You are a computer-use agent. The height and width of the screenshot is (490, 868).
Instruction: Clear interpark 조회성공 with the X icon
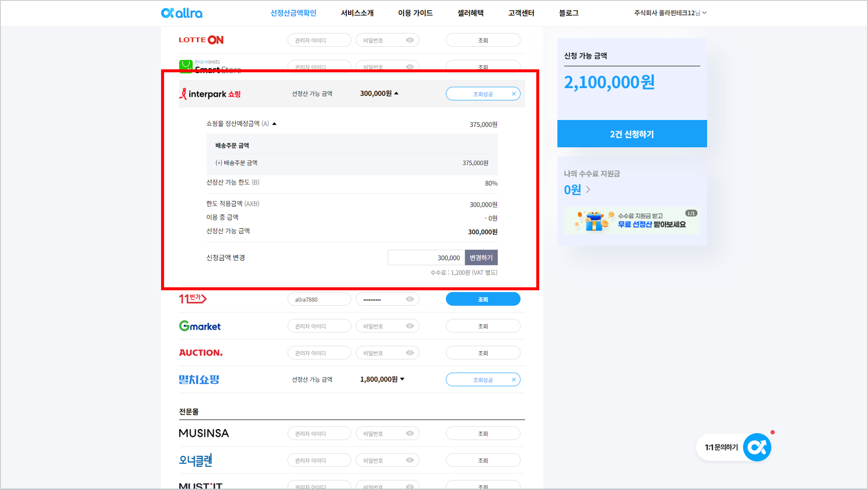pos(514,94)
